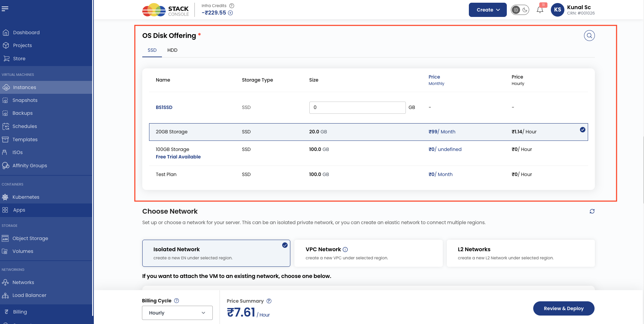Open Snapshots in the sidebar

point(25,100)
